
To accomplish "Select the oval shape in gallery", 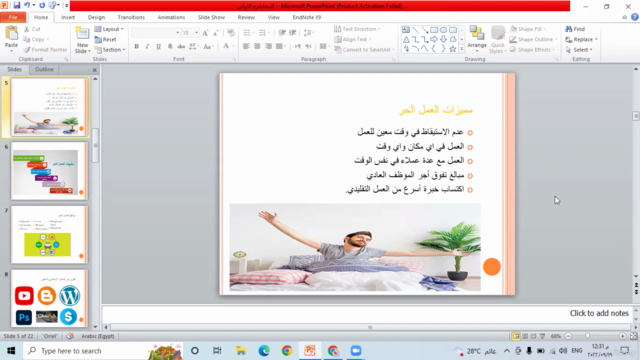I will coord(443,30).
